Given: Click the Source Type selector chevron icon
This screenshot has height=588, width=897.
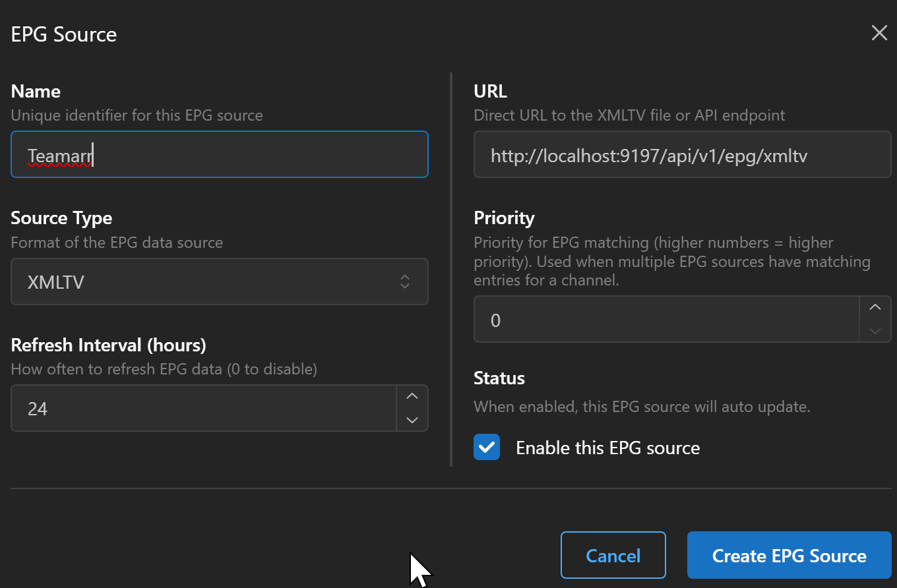Looking at the screenshot, I should coord(405,282).
